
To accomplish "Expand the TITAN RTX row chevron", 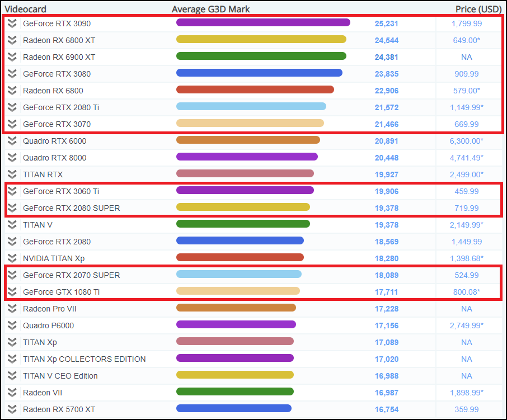I will [x=12, y=174].
